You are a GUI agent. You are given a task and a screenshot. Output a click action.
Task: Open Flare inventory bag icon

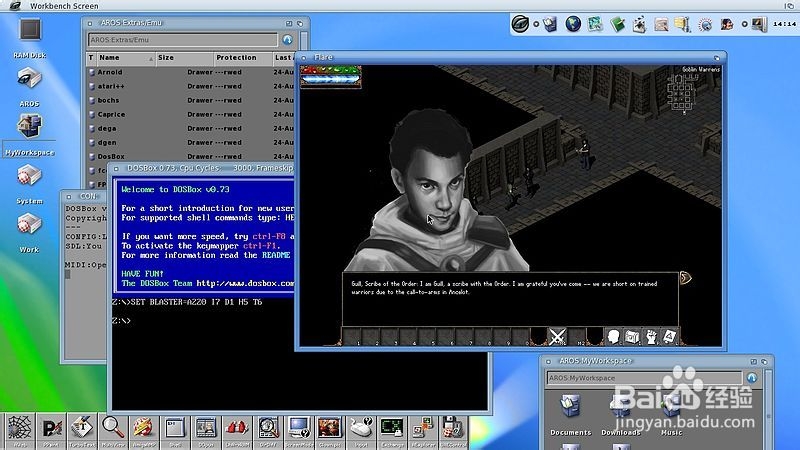point(632,337)
